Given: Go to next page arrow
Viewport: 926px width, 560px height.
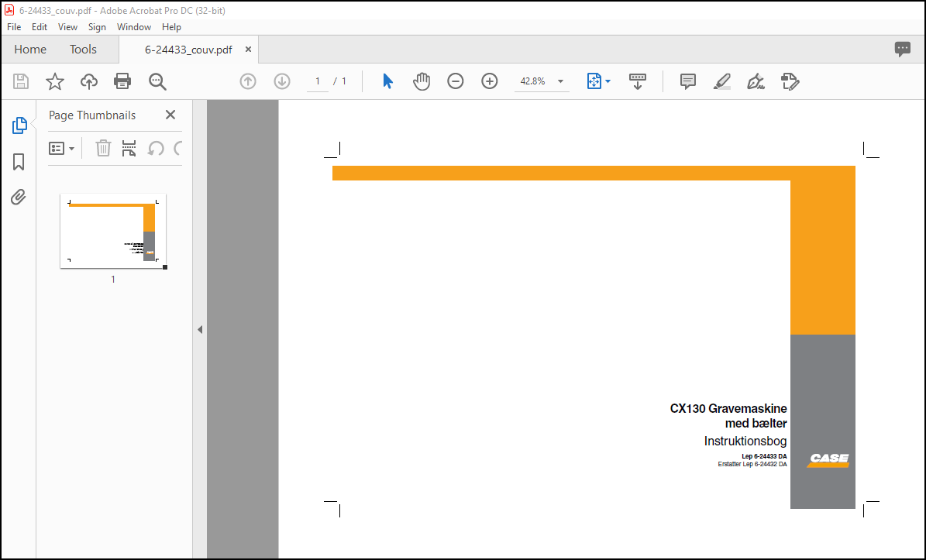Looking at the screenshot, I should (282, 81).
